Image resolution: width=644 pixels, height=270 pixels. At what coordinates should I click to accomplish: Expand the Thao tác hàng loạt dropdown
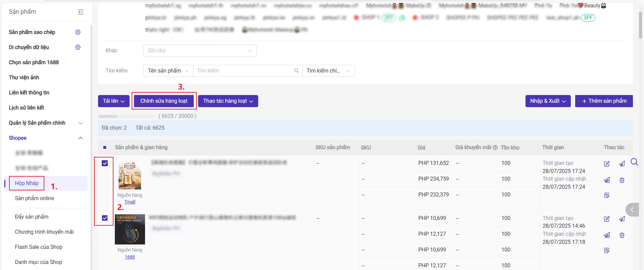pos(228,101)
